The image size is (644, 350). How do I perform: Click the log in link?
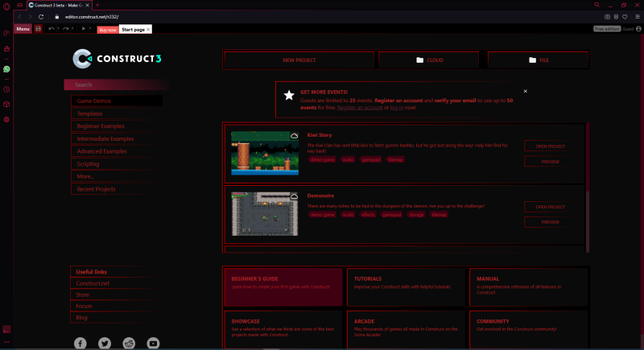pos(397,108)
